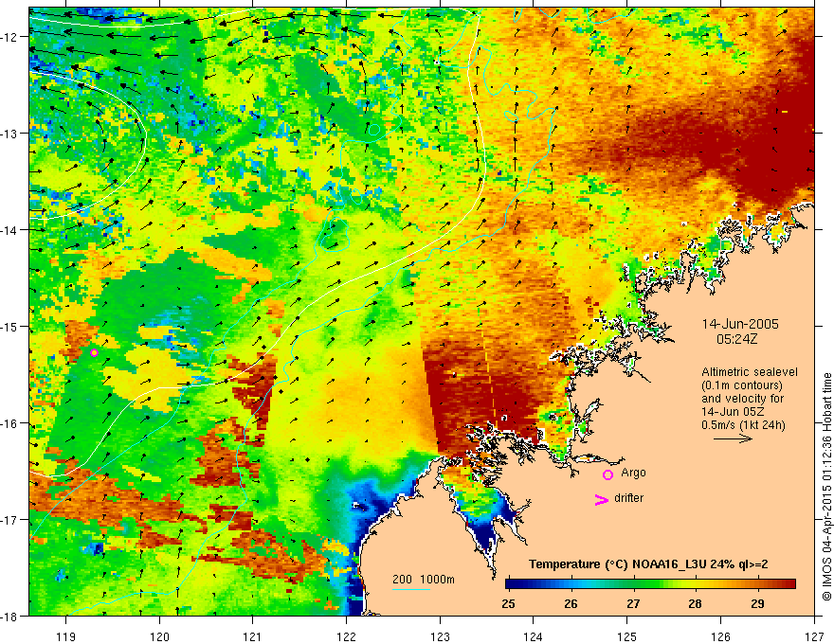Click the latitude axis label -17
This screenshot has height=644, width=834.
pyautogui.click(x=11, y=519)
